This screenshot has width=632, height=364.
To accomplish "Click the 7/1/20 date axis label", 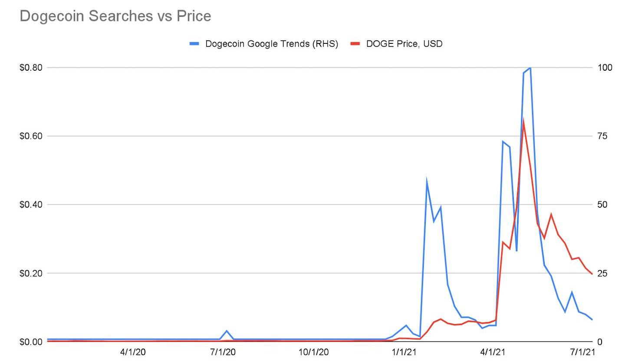I will [223, 352].
